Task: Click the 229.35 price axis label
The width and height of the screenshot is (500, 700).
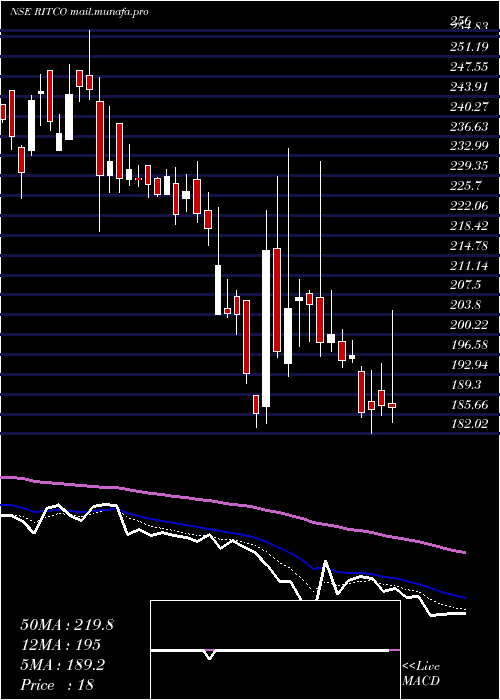Action: (469, 166)
